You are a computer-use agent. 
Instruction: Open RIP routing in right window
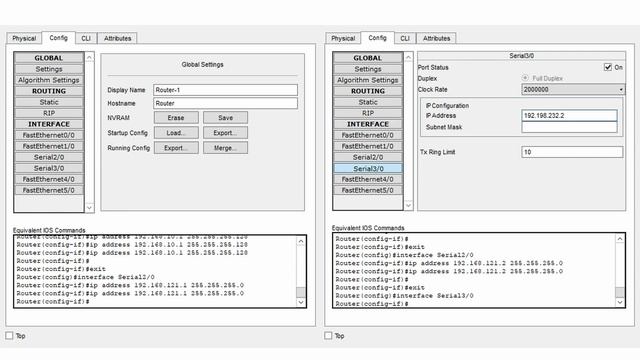(368, 113)
